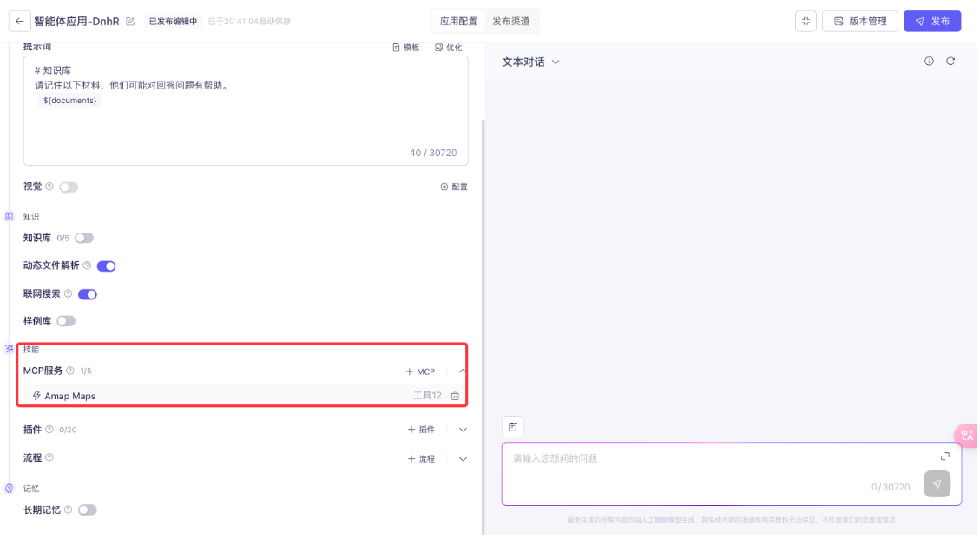Expand the 插件 section chevron
Image resolution: width=980 pixels, height=539 pixels.
[463, 430]
